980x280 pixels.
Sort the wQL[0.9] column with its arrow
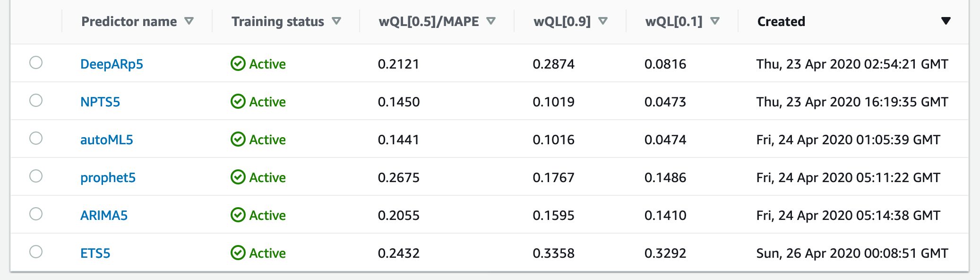[x=603, y=21]
